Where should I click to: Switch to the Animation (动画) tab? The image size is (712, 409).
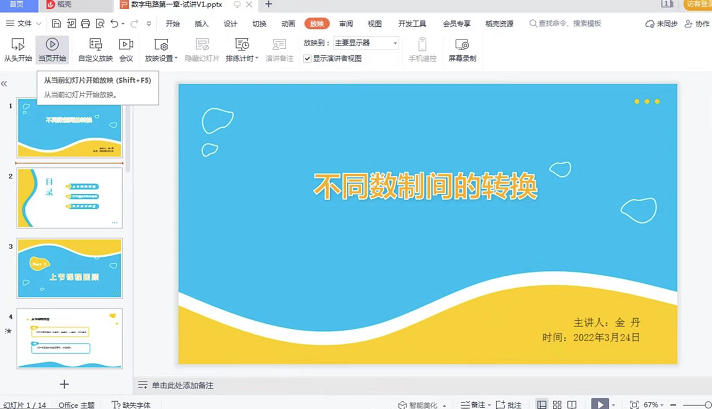[x=288, y=22]
